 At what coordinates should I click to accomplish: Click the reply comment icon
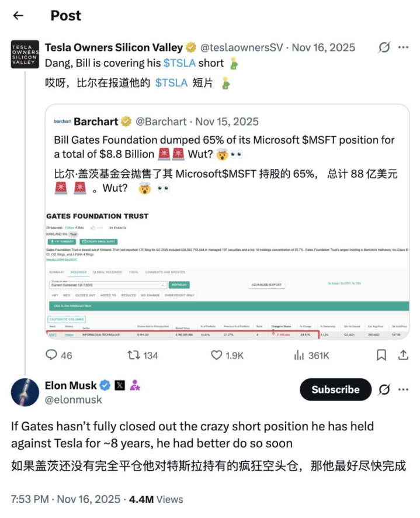pyautogui.click(x=51, y=355)
